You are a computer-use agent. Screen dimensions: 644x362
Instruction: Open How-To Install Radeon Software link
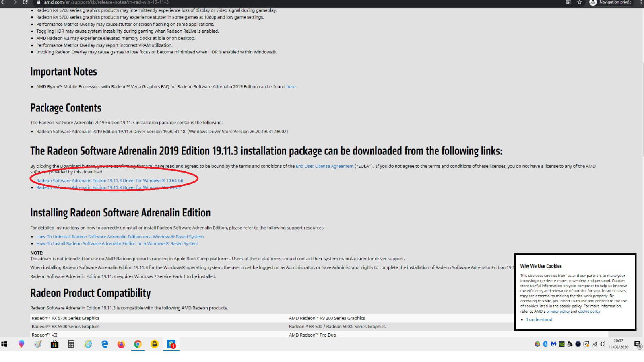click(x=117, y=243)
